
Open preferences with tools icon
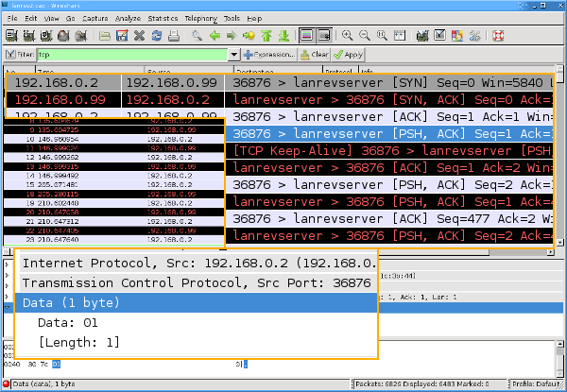(474, 35)
